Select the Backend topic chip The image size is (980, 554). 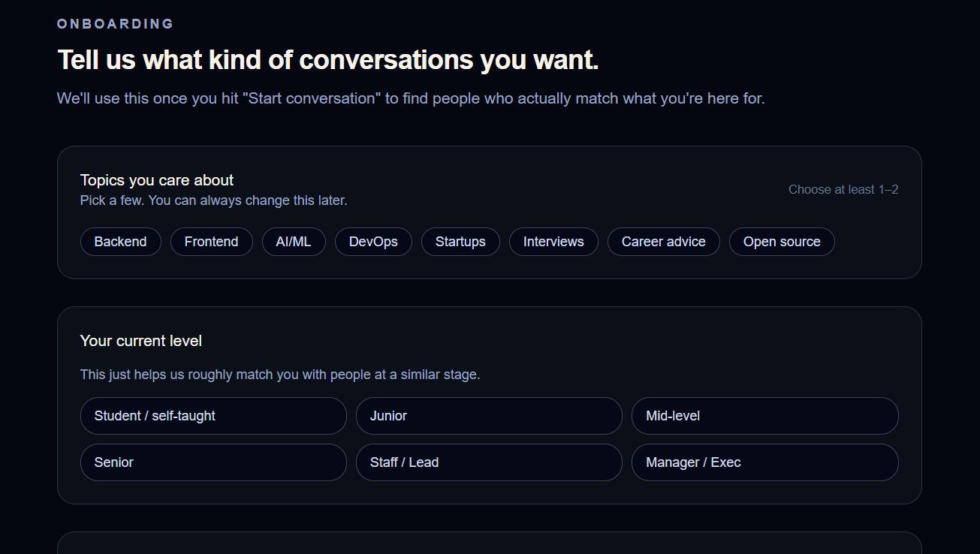pyautogui.click(x=120, y=242)
